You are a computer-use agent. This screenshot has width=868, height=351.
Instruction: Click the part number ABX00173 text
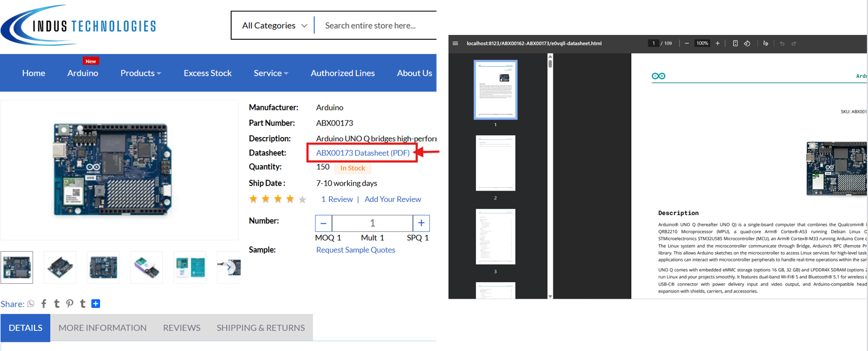334,123
